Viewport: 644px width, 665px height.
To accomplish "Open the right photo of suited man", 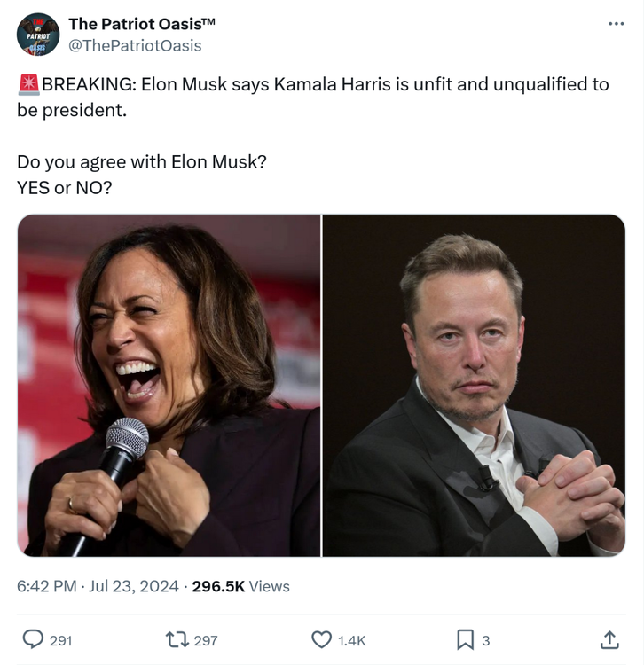I will [474, 385].
